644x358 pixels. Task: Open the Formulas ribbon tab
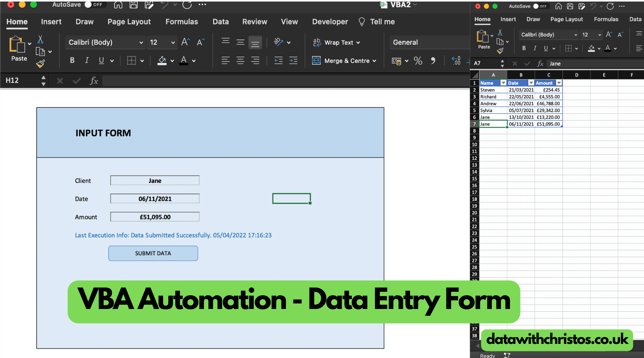182,22
